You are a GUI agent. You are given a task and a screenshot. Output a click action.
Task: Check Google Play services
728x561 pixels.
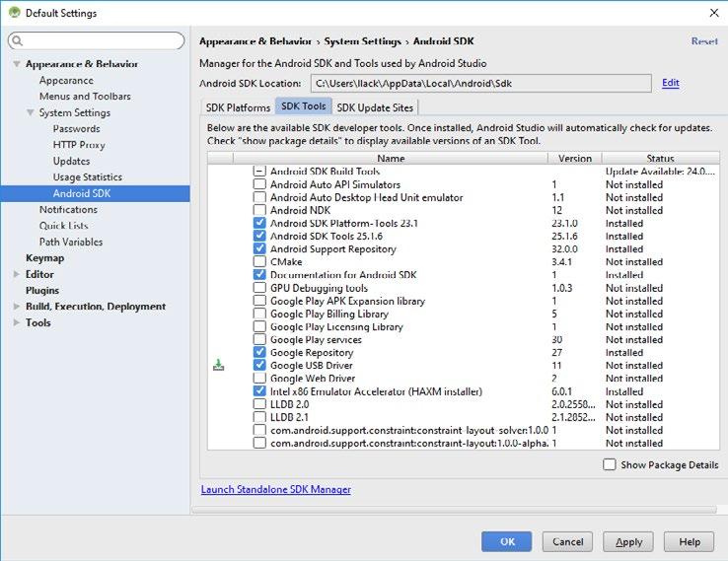259,340
